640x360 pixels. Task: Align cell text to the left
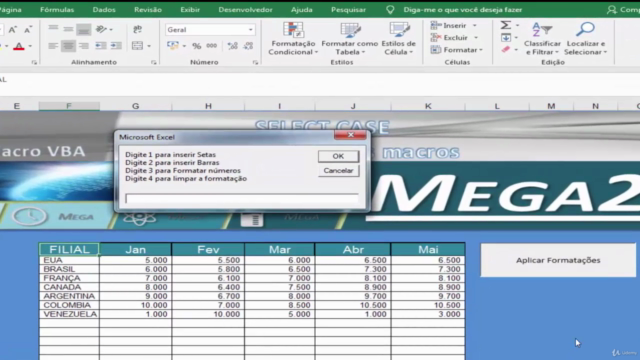[x=53, y=46]
